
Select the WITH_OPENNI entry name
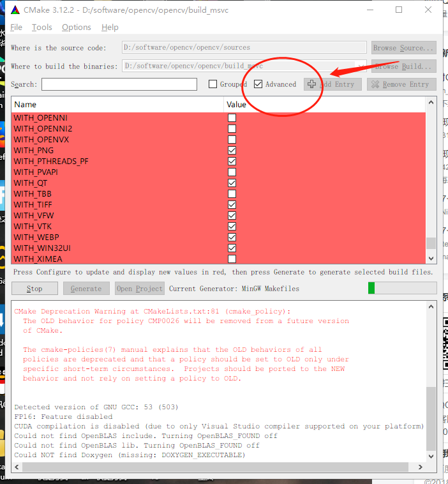click(41, 118)
